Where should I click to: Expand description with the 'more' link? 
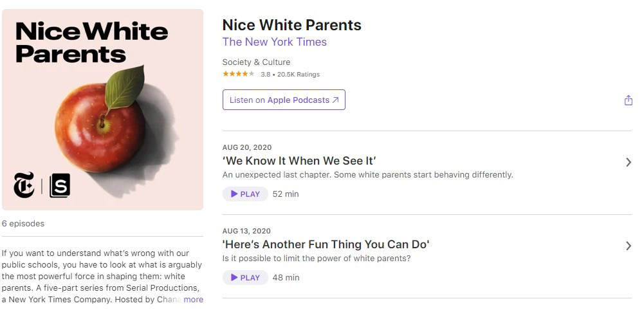[193, 299]
